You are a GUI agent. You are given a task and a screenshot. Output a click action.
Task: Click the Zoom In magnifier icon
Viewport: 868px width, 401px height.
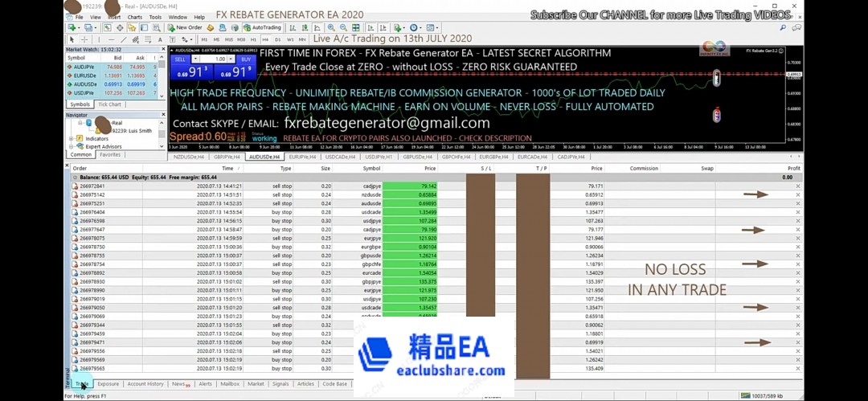point(331,27)
